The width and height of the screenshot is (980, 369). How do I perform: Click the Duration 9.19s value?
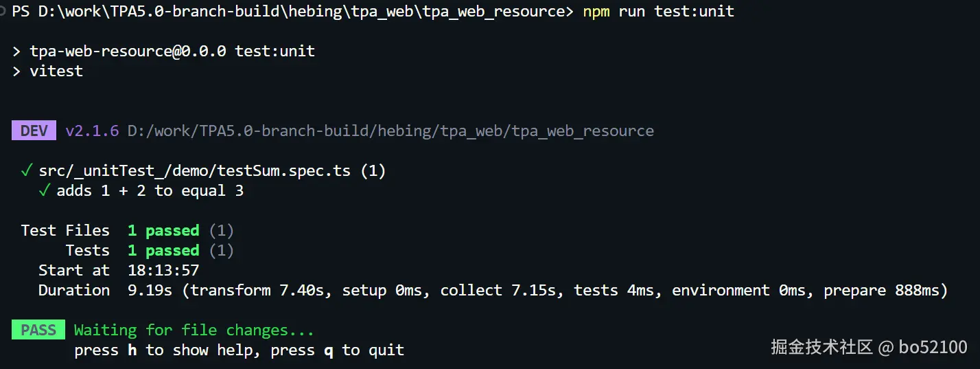pos(150,290)
